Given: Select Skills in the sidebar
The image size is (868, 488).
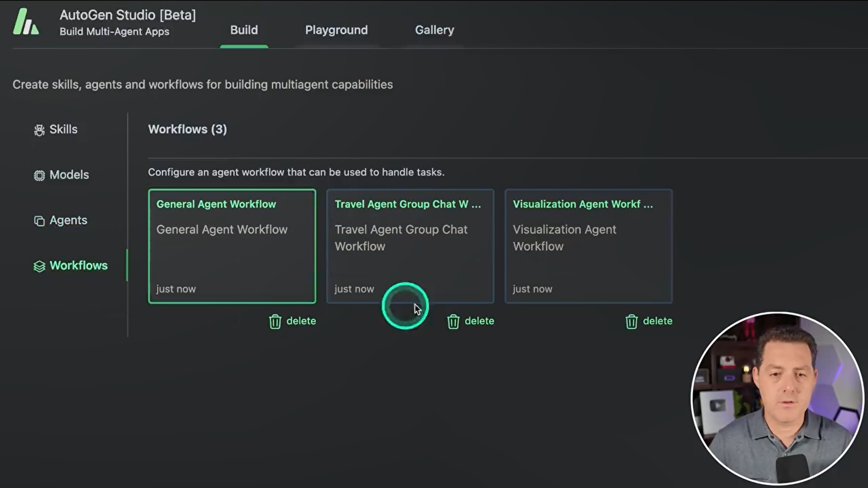Looking at the screenshot, I should [x=63, y=130].
